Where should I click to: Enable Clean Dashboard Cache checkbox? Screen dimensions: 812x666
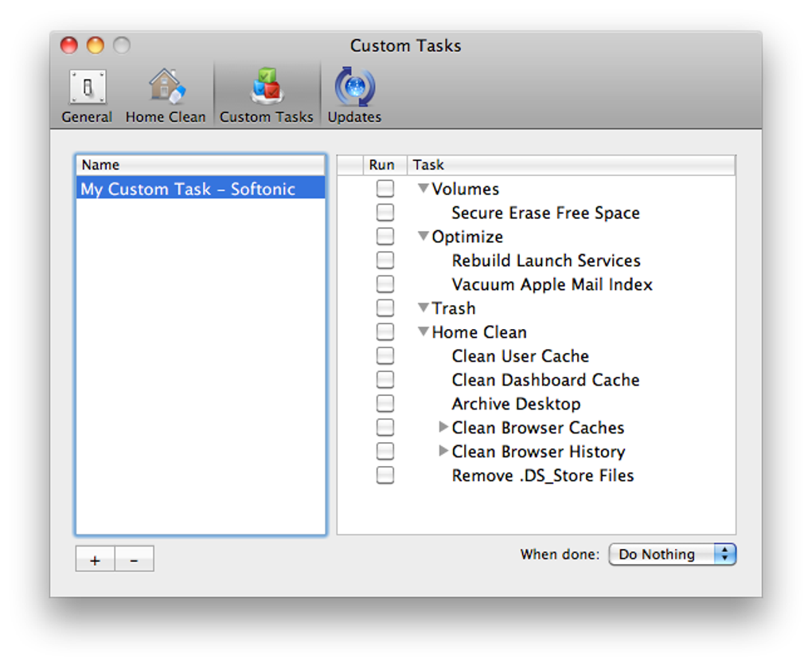coord(385,379)
